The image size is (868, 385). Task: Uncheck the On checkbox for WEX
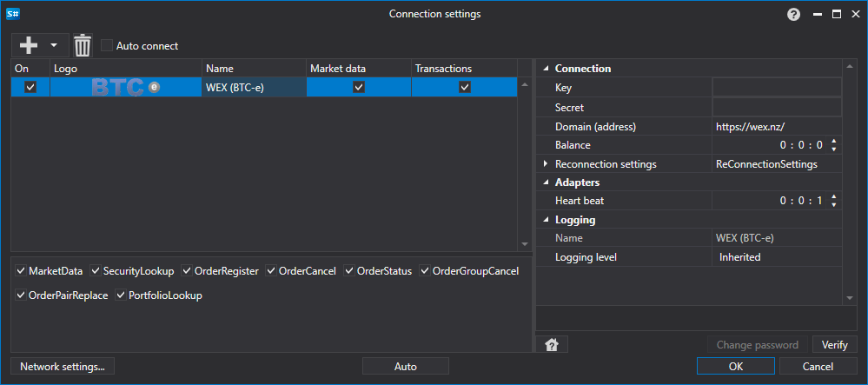point(30,87)
